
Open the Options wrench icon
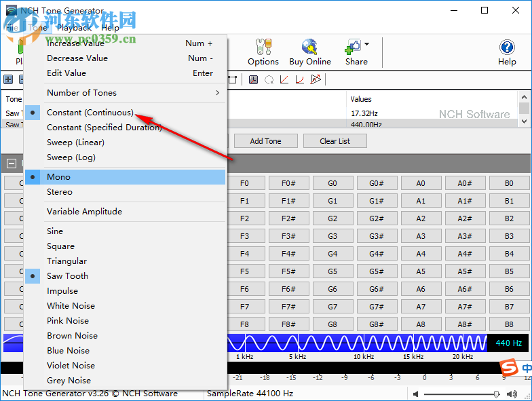[263, 47]
